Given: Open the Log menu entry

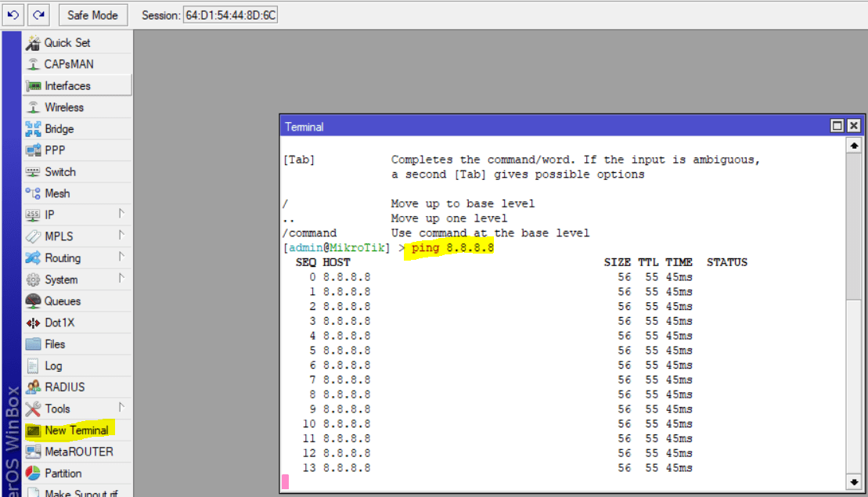Looking at the screenshot, I should click(53, 366).
